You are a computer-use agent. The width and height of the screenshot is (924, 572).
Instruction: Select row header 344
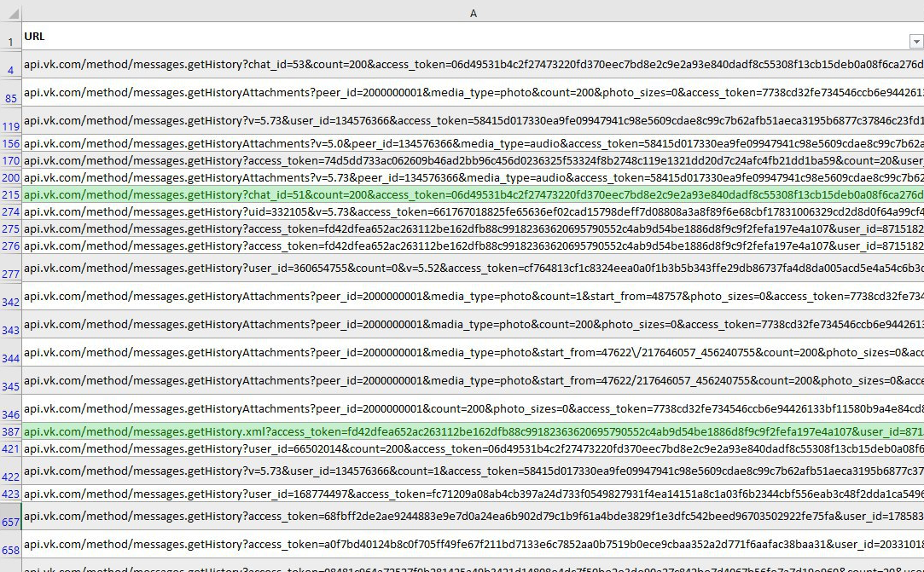coord(10,353)
